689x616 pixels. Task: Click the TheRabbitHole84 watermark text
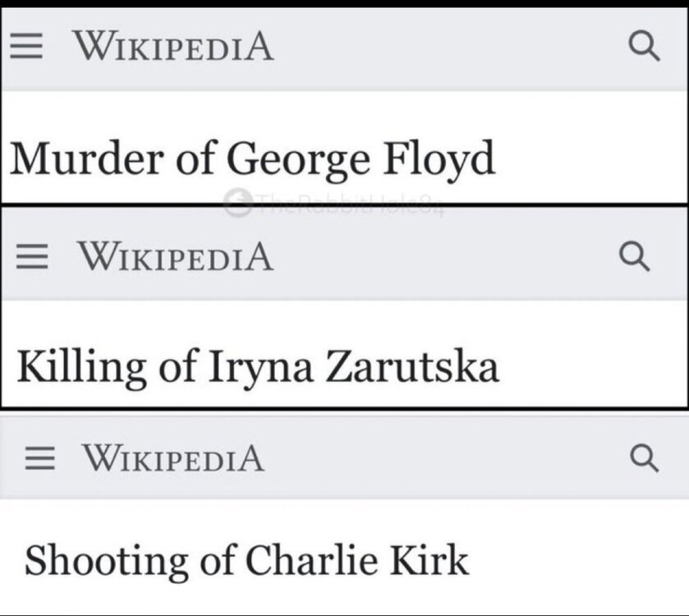tap(350, 205)
